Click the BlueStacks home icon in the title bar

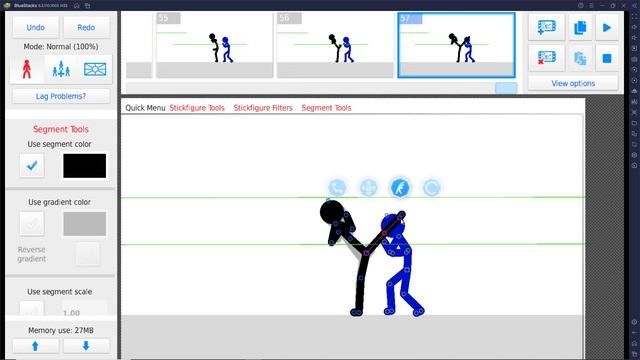77,5
